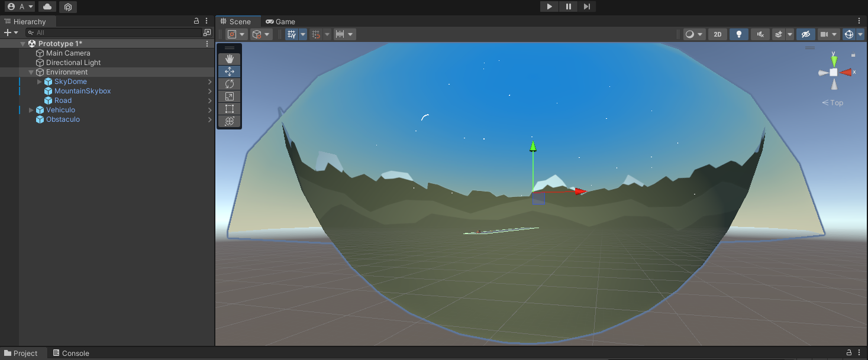Click the Hierarchy search field
The width and height of the screenshot is (868, 360).
pos(115,33)
